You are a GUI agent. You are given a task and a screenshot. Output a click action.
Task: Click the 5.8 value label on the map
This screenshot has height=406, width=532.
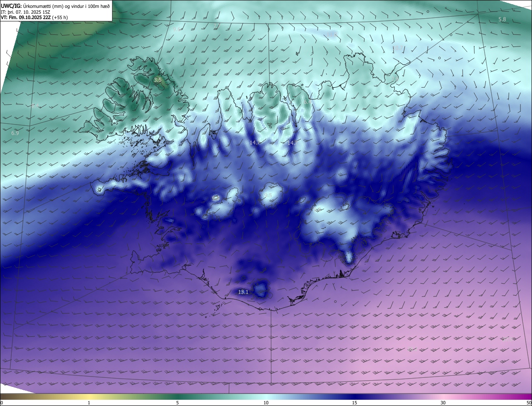(502, 20)
